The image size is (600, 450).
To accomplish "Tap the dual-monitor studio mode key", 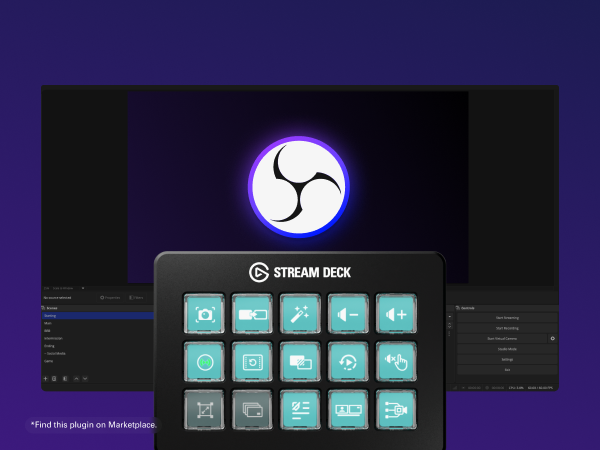I will 348,410.
